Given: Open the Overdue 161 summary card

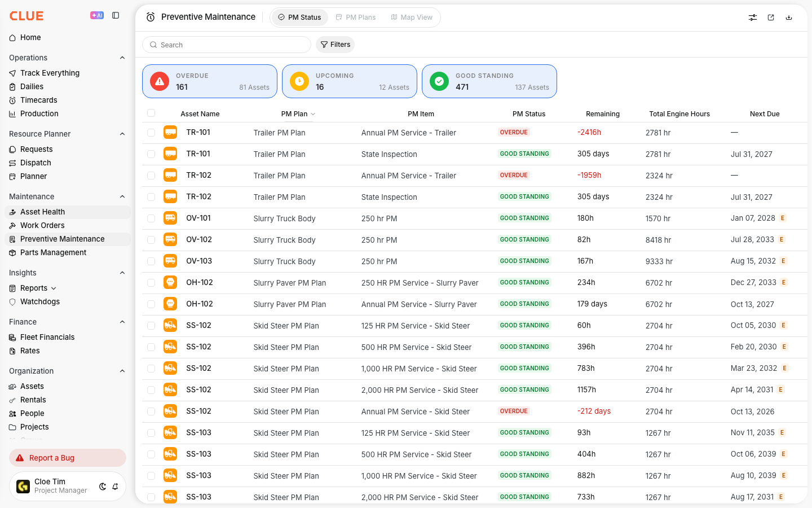Looking at the screenshot, I should coord(210,81).
